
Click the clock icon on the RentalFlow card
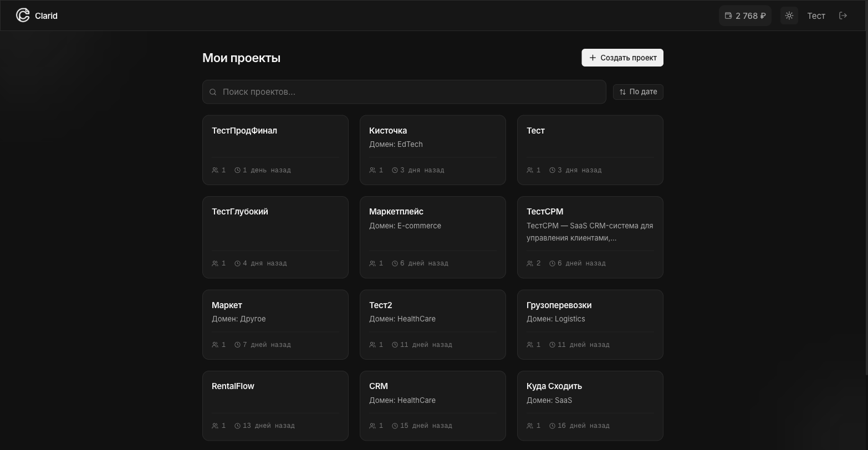(238, 426)
